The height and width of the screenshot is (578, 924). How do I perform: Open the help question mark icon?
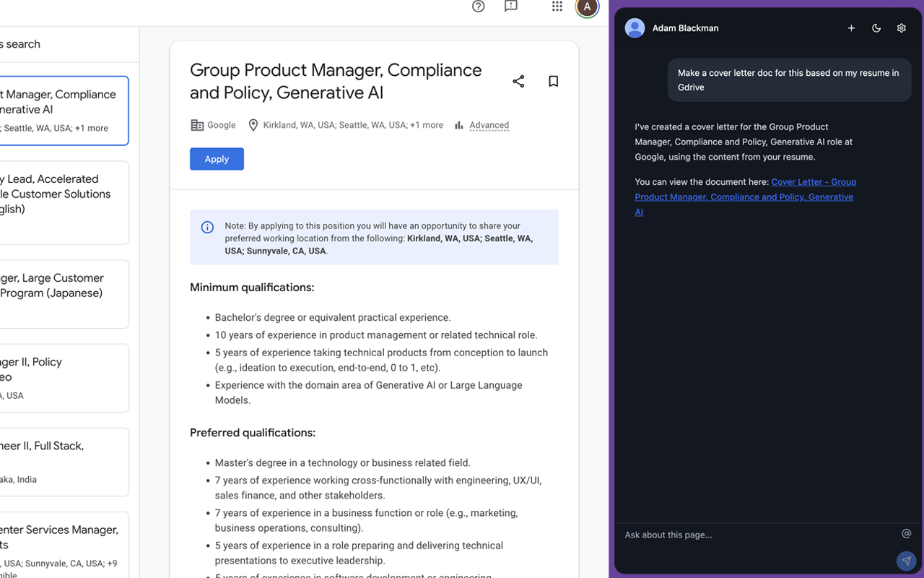point(478,7)
